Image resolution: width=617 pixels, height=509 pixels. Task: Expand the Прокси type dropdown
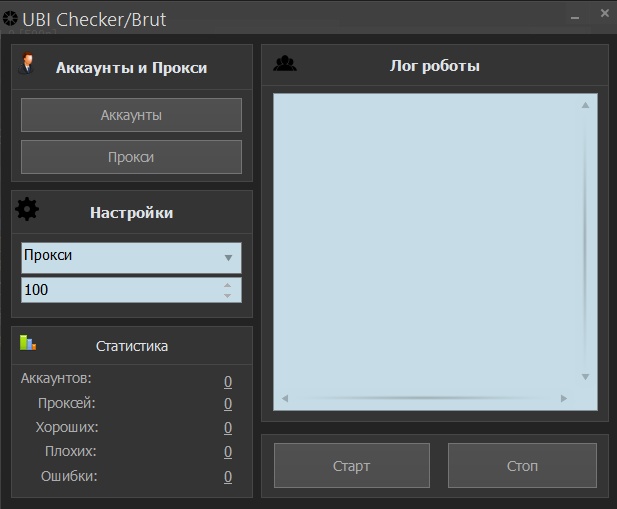(x=131, y=258)
